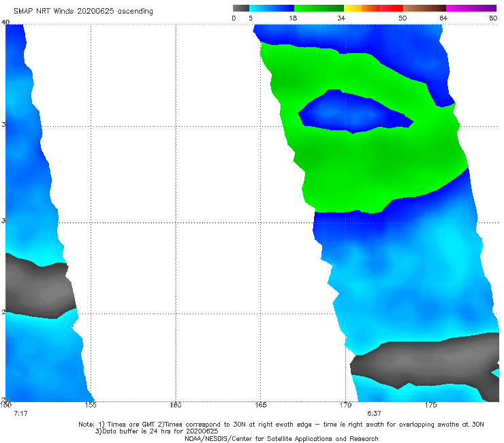Click the longitude label "175"
The width and height of the screenshot is (504, 443).
point(430,405)
